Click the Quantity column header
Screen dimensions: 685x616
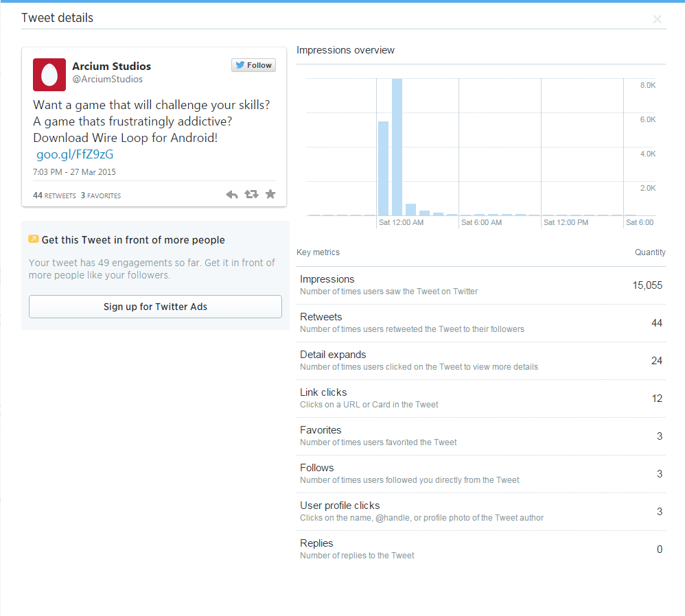pyautogui.click(x=650, y=252)
